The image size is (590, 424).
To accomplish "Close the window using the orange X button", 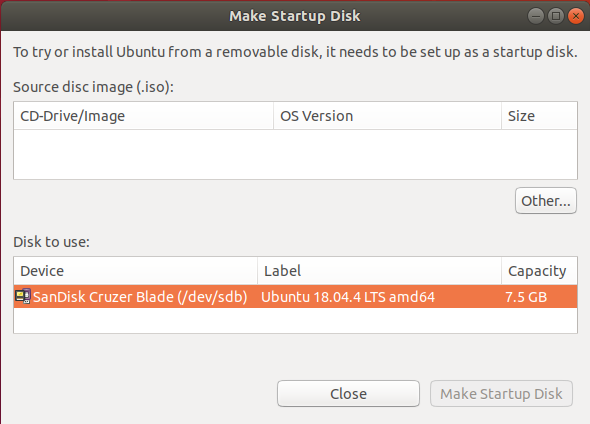I will coord(576,16).
